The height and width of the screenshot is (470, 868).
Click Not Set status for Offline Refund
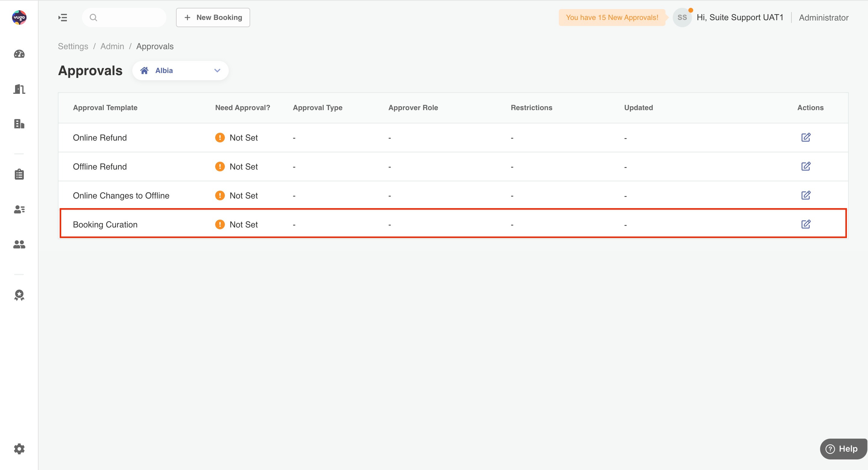click(x=244, y=167)
